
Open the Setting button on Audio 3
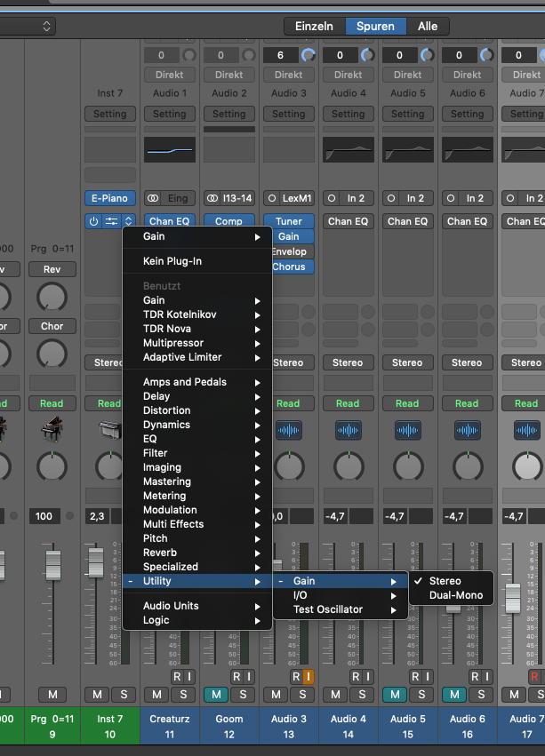point(289,114)
